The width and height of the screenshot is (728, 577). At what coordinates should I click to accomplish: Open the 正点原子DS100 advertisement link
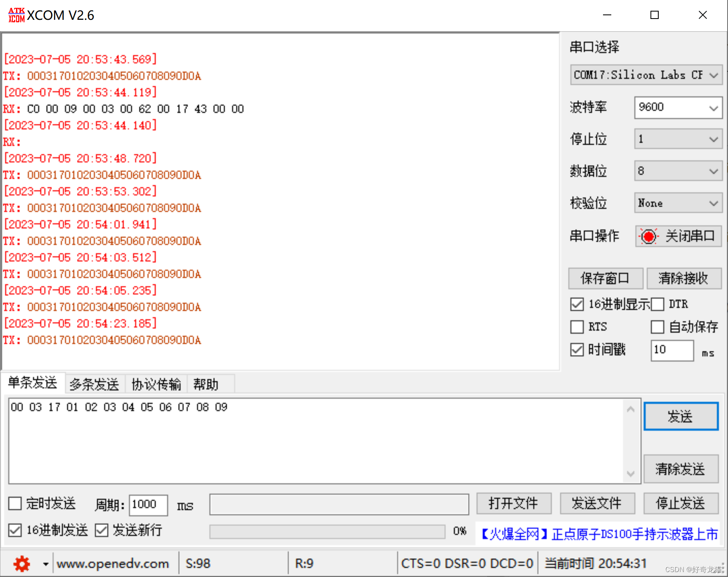click(x=600, y=534)
